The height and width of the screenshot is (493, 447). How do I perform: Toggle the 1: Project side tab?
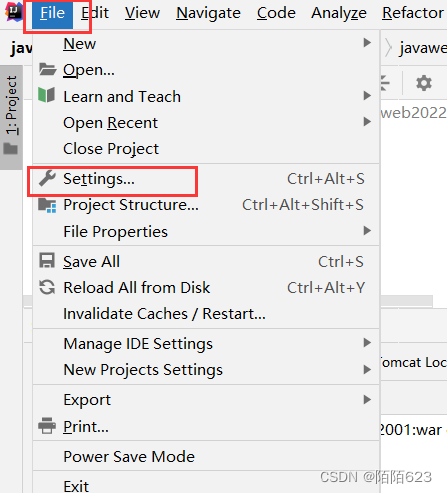pyautogui.click(x=11, y=117)
